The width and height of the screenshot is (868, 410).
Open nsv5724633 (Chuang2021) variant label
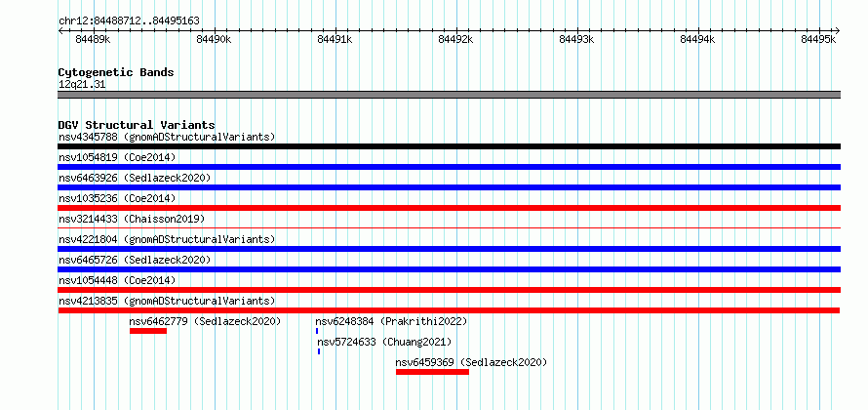384,342
